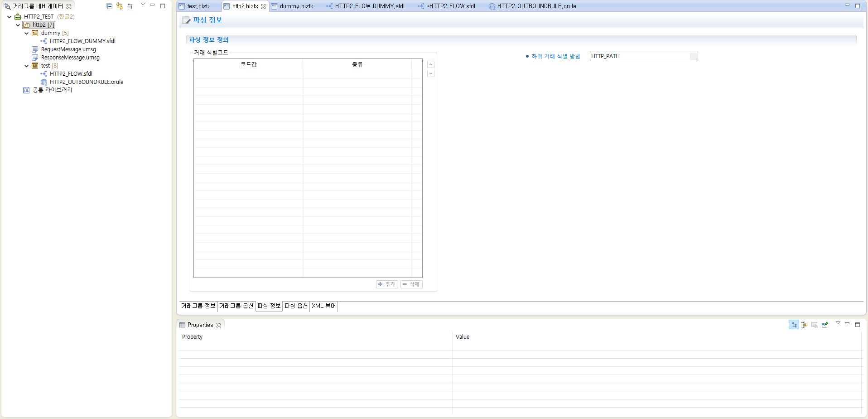Select the tree layout icon in 거래그룹 네비게이터
The width and height of the screenshot is (868, 419).
click(x=130, y=6)
